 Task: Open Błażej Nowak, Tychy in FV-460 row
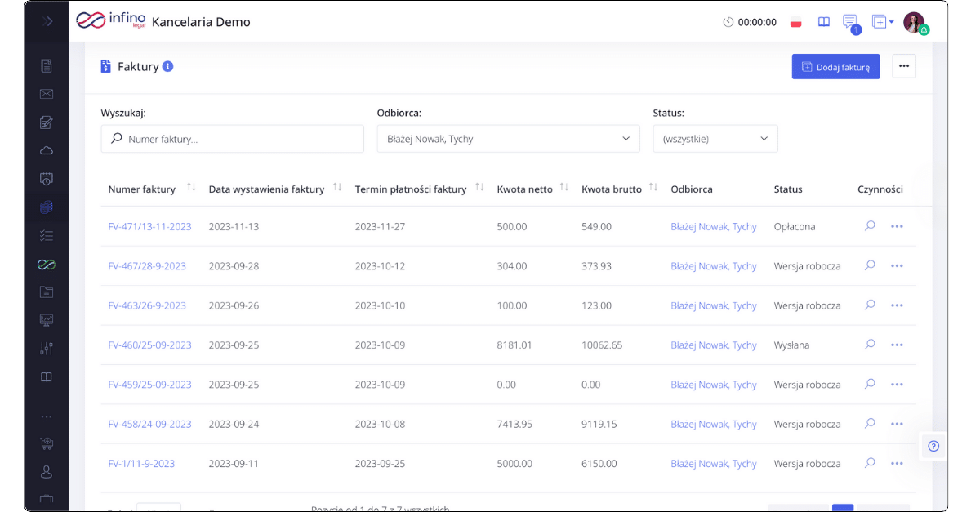tap(714, 345)
